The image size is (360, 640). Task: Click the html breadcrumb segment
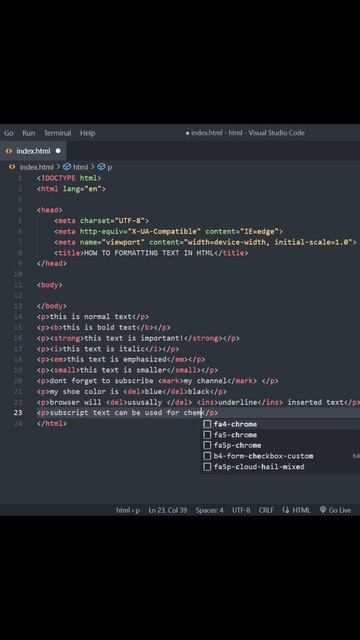(x=80, y=167)
